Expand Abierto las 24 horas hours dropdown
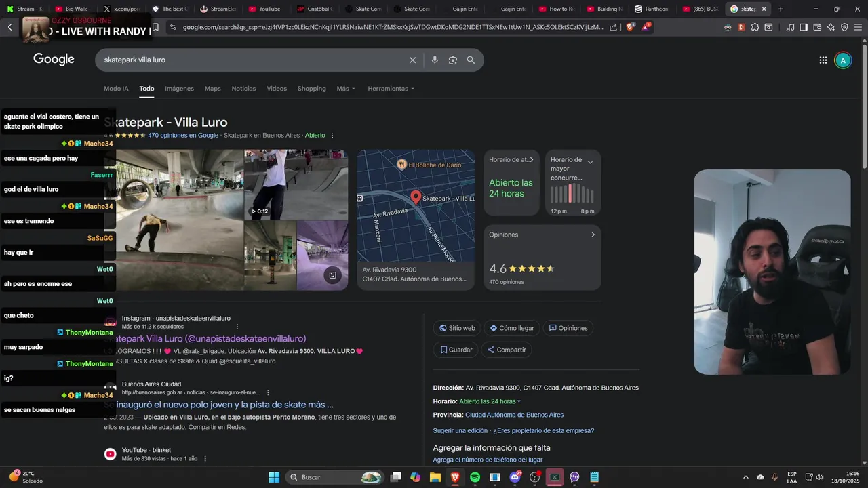868x488 pixels. [x=490, y=401]
